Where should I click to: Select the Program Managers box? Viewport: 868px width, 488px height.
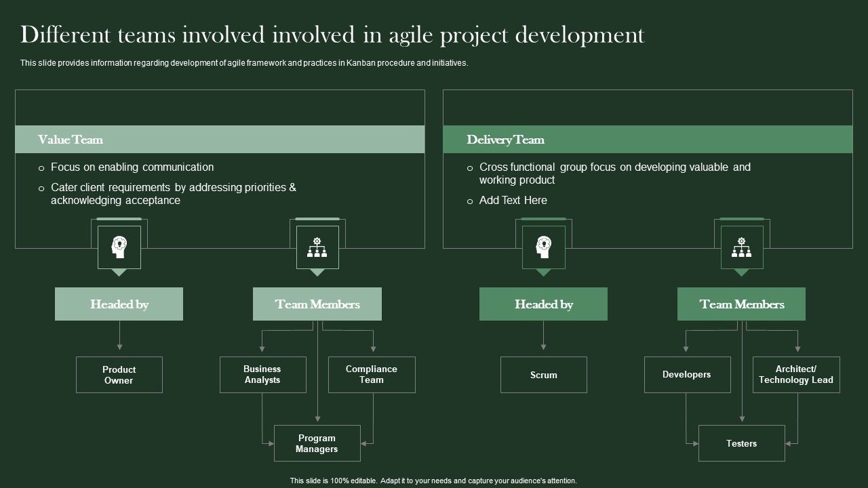317,443
